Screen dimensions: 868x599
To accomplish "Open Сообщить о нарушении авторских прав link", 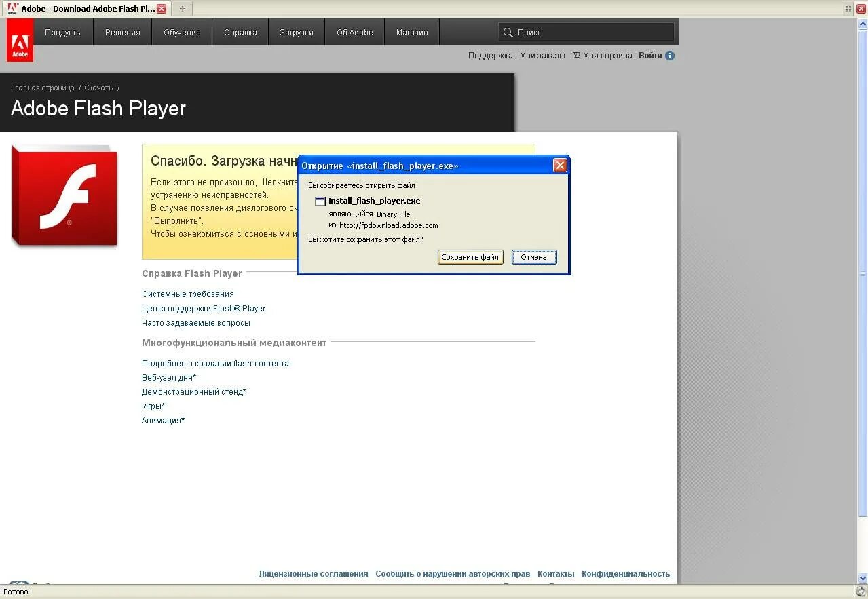I will (453, 574).
